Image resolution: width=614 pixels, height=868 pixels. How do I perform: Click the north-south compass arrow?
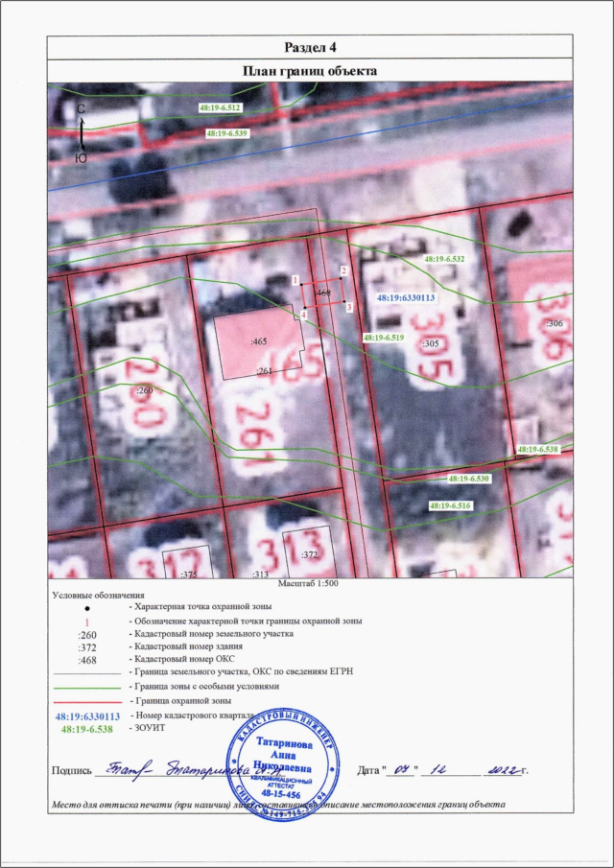tap(82, 133)
